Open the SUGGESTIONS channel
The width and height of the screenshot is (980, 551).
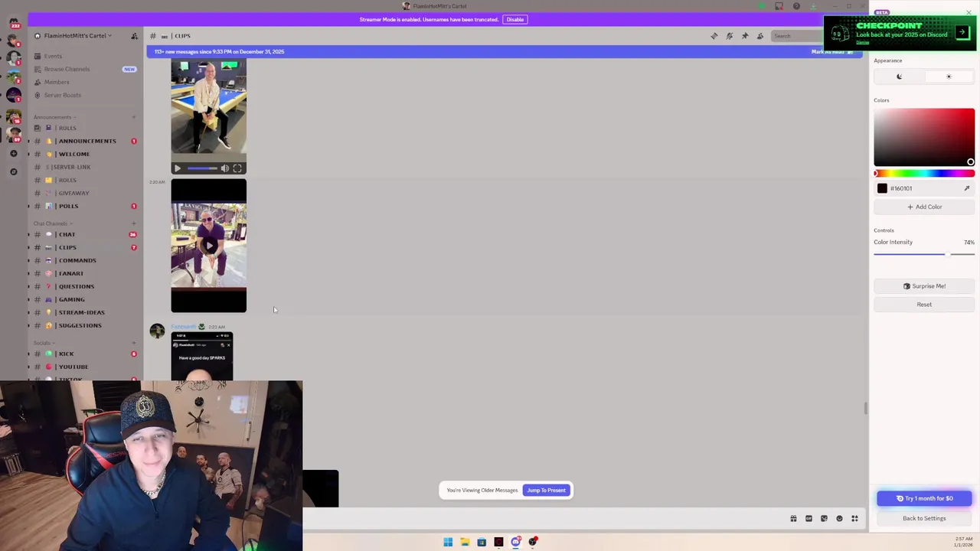(x=84, y=325)
